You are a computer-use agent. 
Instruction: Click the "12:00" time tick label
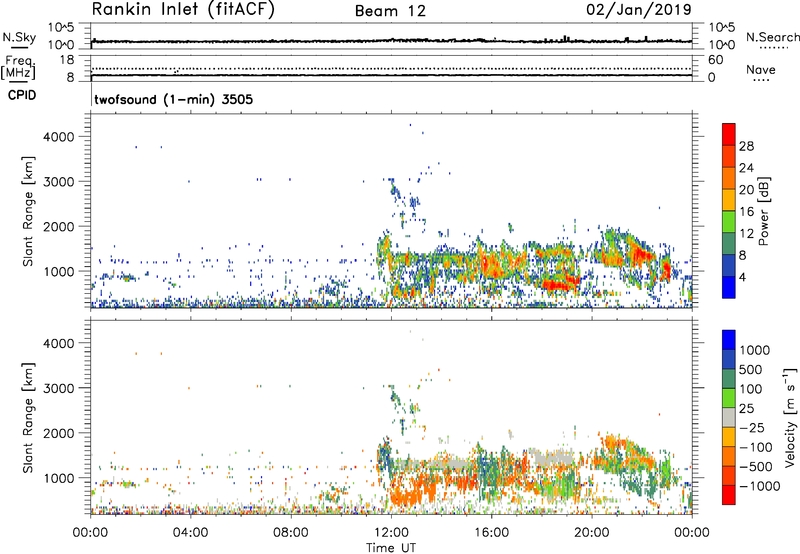pos(391,533)
